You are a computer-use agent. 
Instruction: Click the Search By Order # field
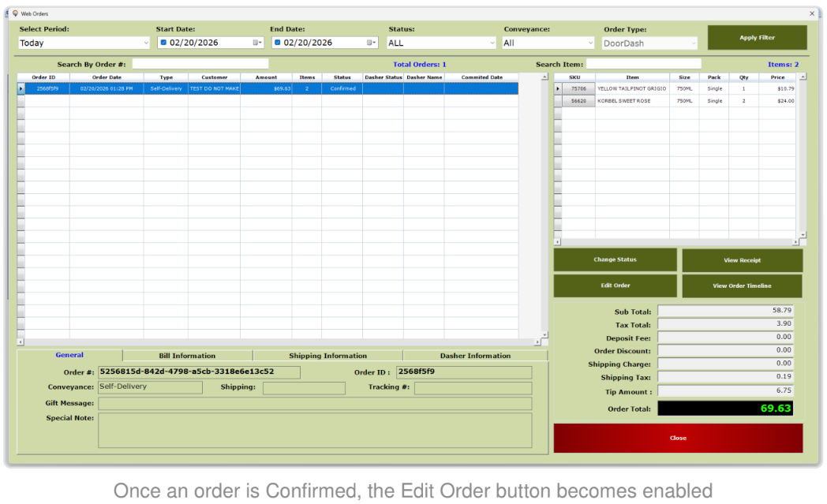point(200,64)
